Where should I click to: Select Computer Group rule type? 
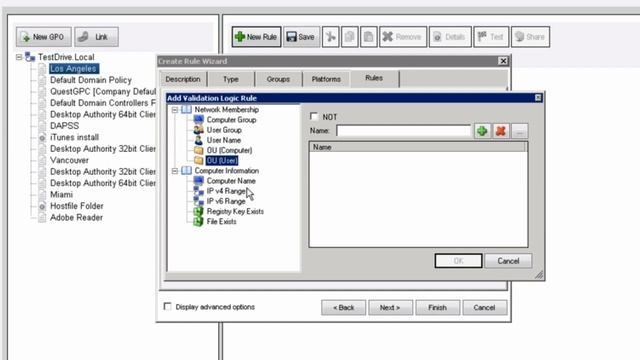pos(231,120)
